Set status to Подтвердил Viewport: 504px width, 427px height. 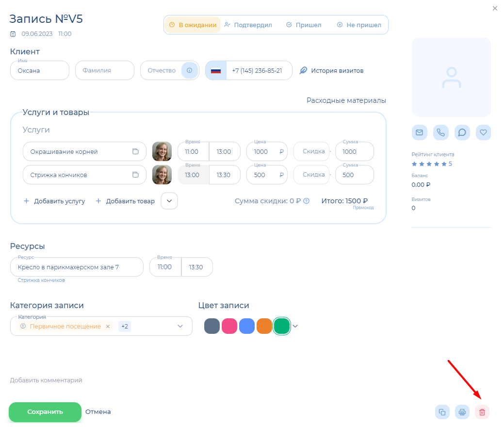click(x=248, y=25)
